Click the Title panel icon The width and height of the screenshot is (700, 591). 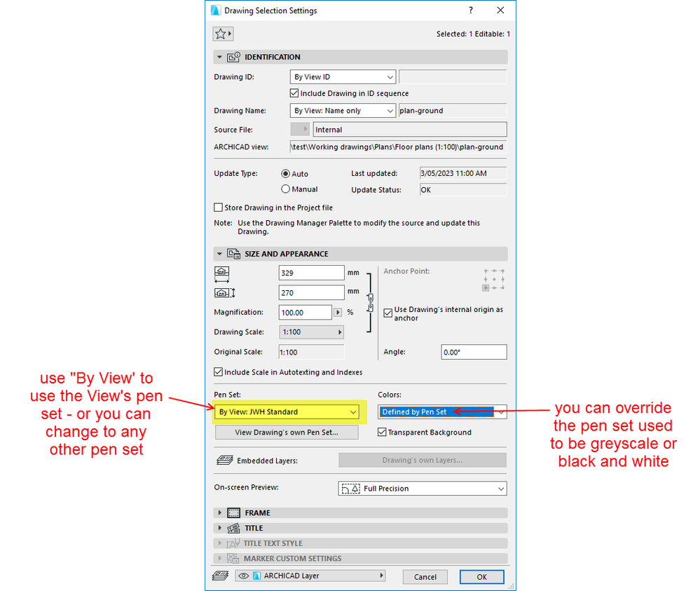click(x=233, y=528)
